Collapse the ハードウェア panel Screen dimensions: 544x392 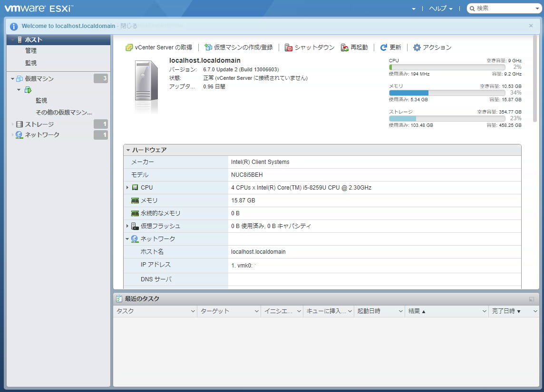(x=128, y=150)
